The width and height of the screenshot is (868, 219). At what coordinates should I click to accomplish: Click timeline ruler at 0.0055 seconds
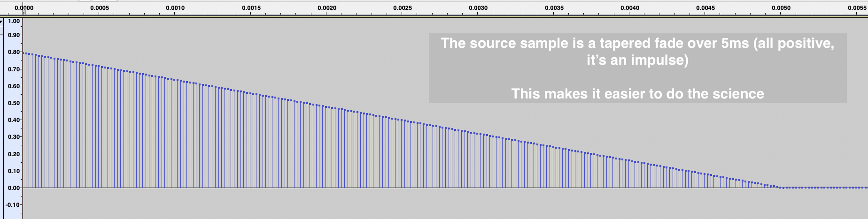[857, 8]
